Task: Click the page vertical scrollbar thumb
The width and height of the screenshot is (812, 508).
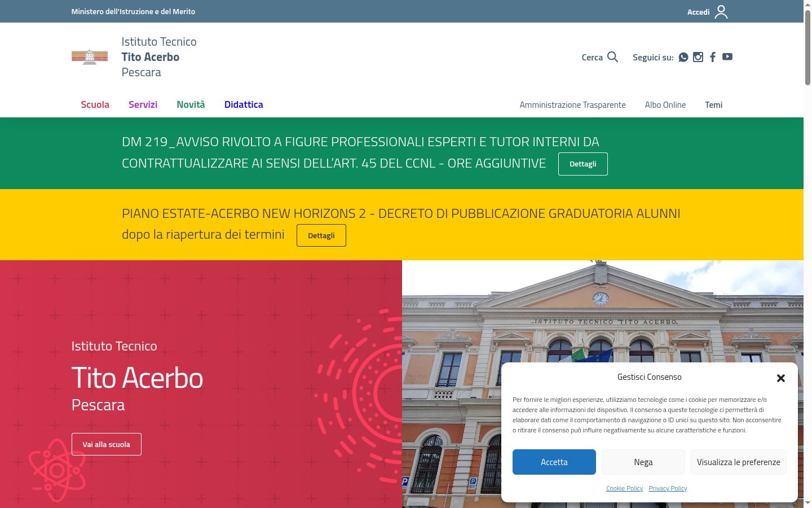Action: [807, 48]
